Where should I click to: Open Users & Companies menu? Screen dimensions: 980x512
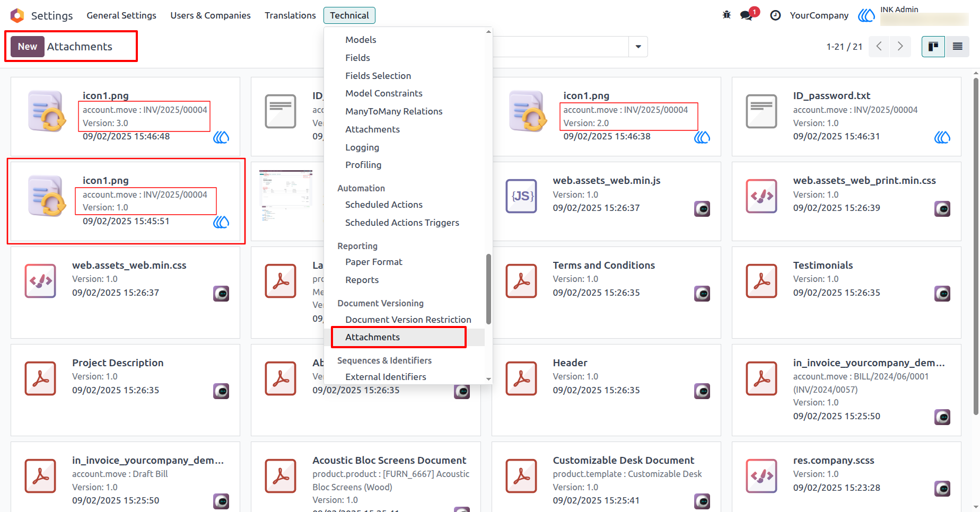(211, 15)
